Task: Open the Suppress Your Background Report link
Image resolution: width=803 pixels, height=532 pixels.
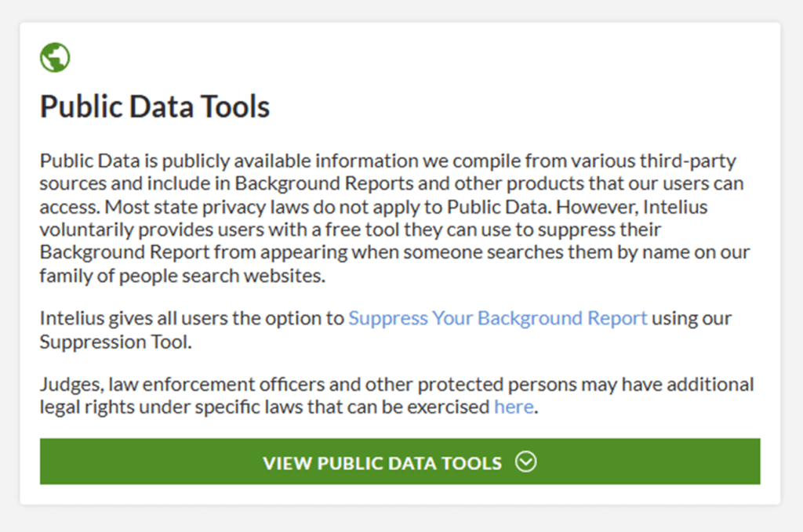Action: [x=497, y=318]
